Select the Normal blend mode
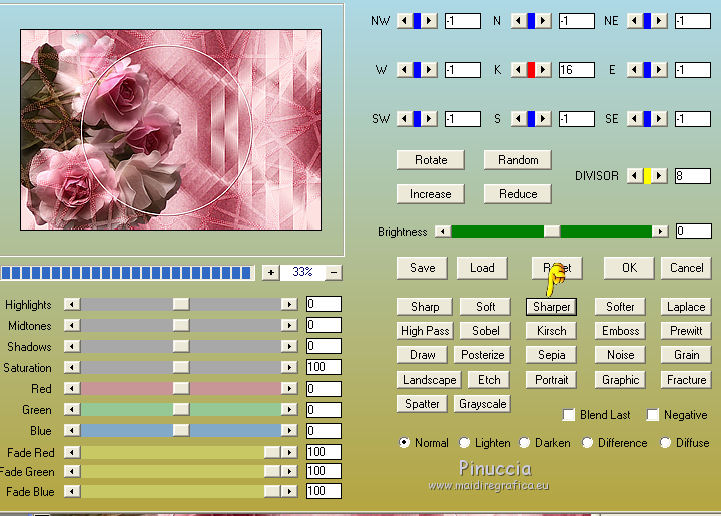 click(404, 442)
